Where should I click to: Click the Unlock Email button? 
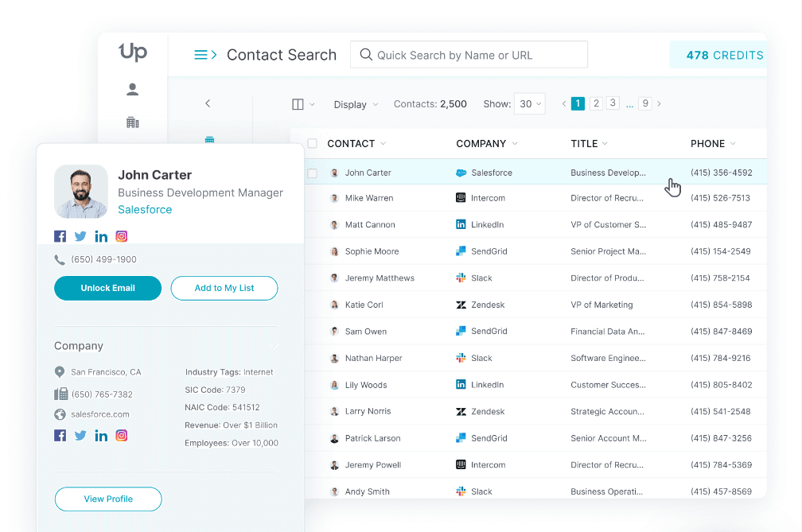(108, 288)
